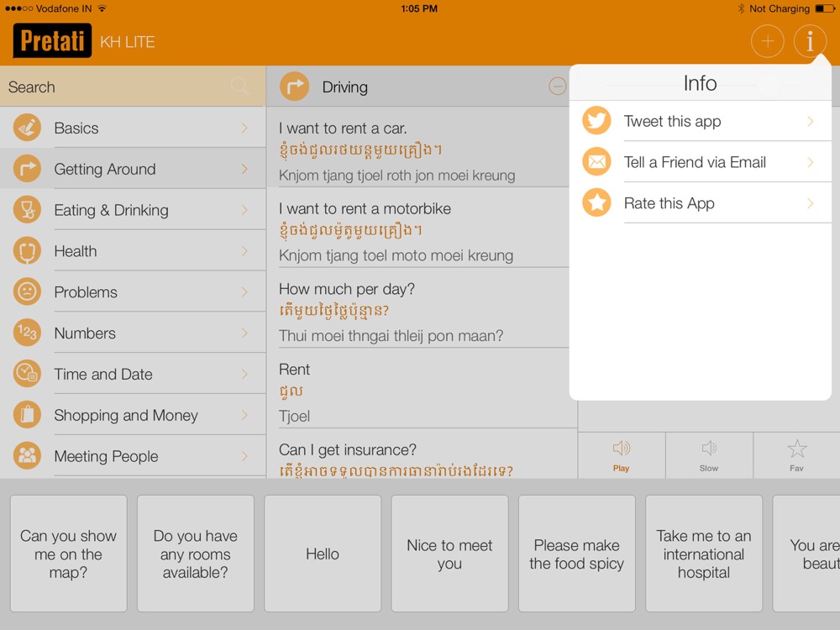This screenshot has height=630, width=840.
Task: Expand Basics category chevron
Action: 244,128
